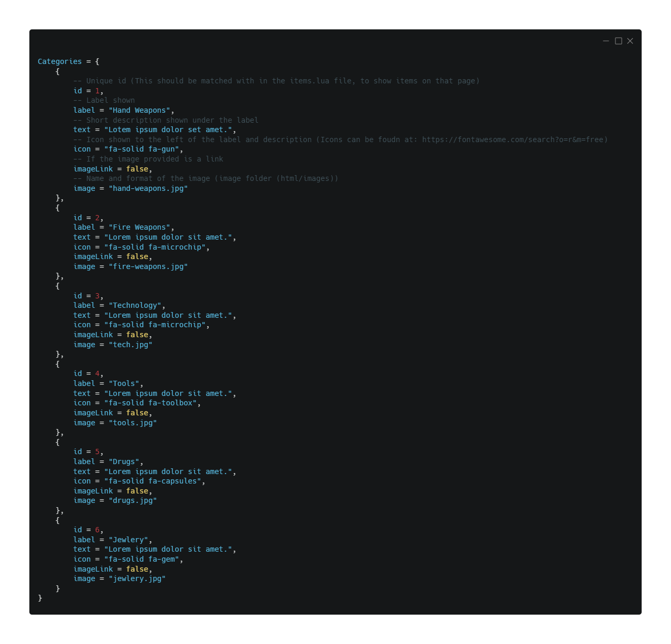Click the "fa-solid fa-gem" icon string
The width and height of the screenshot is (671, 644).
point(142,559)
